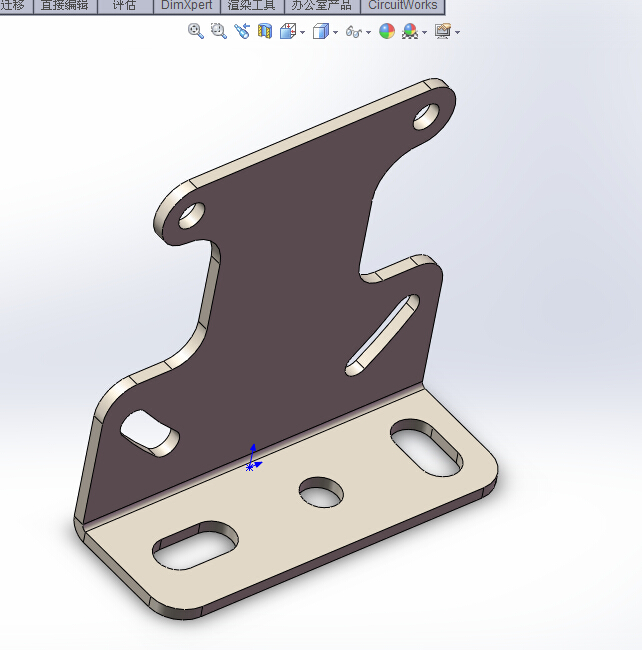The height and width of the screenshot is (650, 642).
Task: Select the Zoom to Area tool
Action: 218,31
